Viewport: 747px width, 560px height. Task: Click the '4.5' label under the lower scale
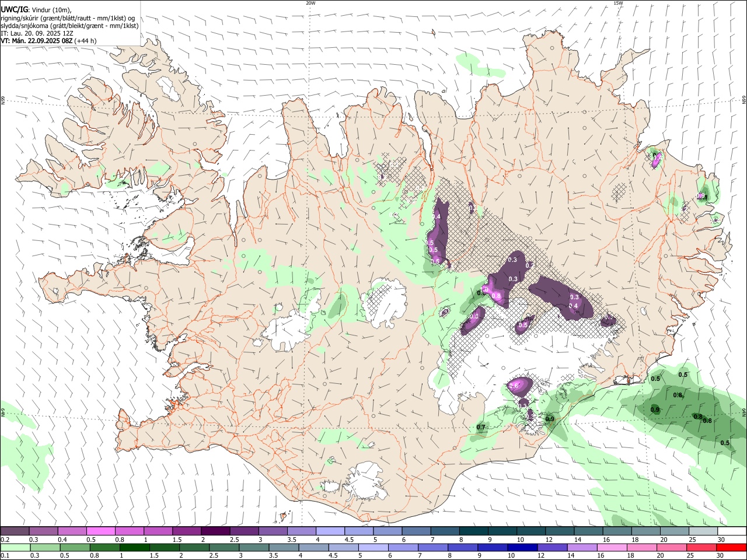click(333, 555)
